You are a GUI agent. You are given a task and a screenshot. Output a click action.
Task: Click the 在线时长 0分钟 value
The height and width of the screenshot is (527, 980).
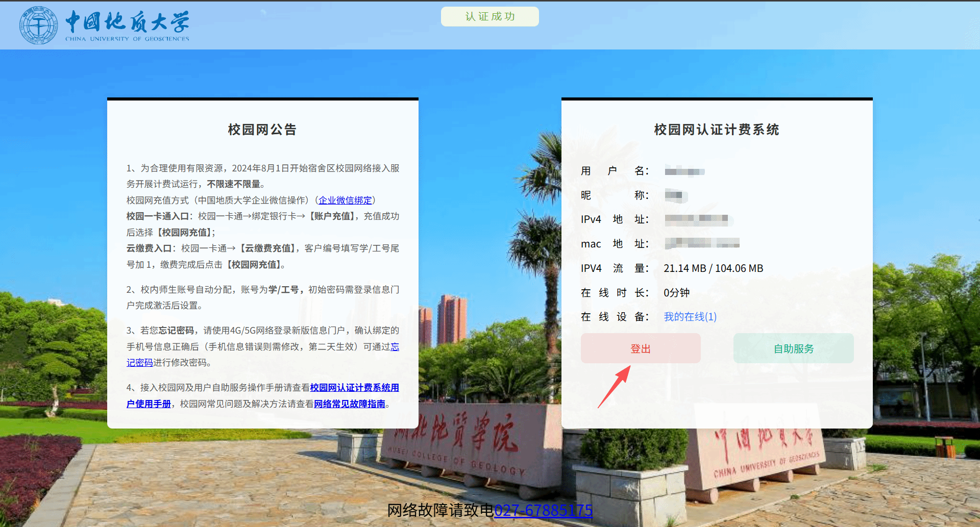(x=677, y=293)
